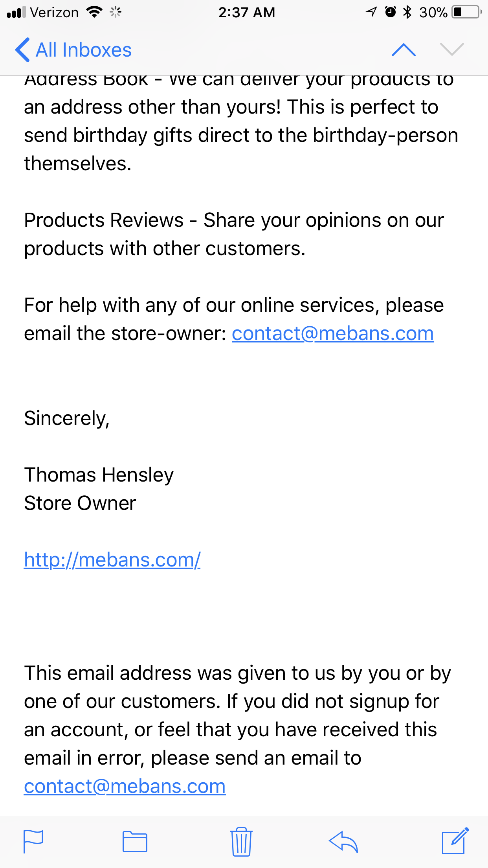The height and width of the screenshot is (868, 488).
Task: Tap bottom contact@mebans.com link
Action: (125, 786)
